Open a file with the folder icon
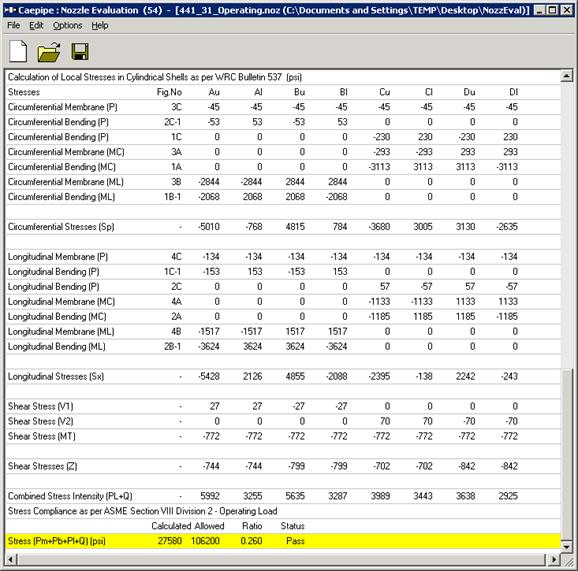The height and width of the screenshot is (571, 578). [x=49, y=52]
